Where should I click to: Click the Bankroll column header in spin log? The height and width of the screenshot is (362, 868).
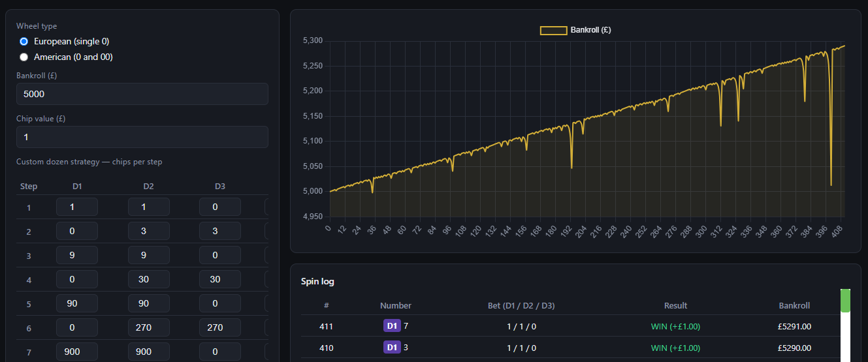tap(794, 305)
